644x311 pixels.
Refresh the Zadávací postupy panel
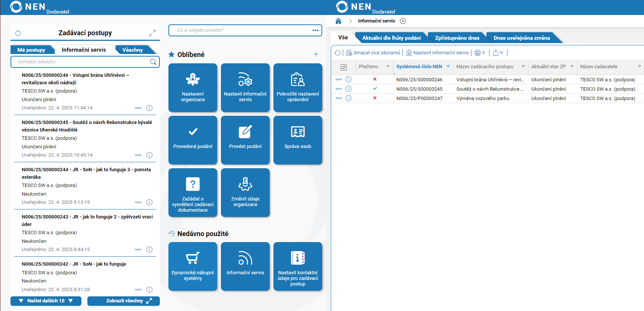[18, 33]
